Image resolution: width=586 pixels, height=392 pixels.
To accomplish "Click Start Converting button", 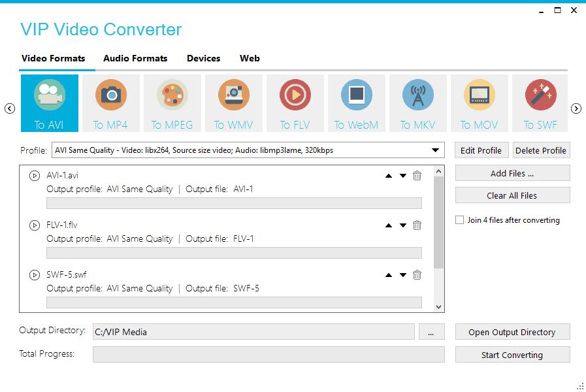I will pos(512,355).
